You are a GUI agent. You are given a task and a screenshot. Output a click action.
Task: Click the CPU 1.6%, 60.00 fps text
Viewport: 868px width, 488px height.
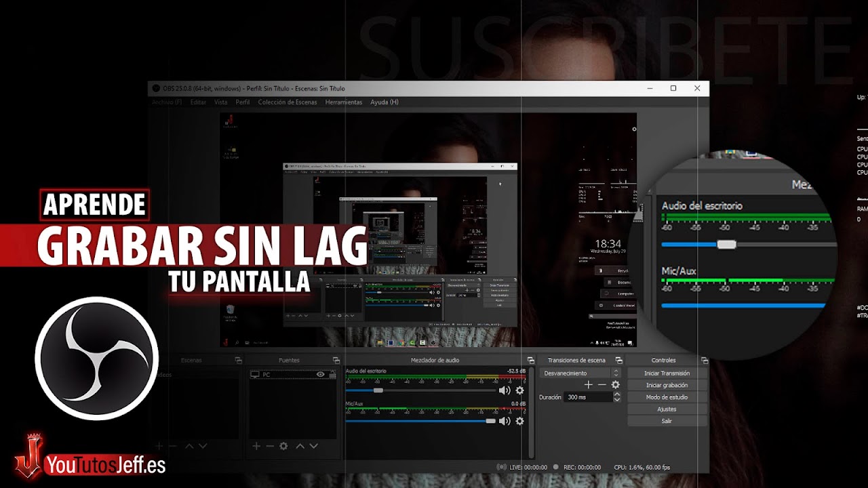click(x=642, y=467)
